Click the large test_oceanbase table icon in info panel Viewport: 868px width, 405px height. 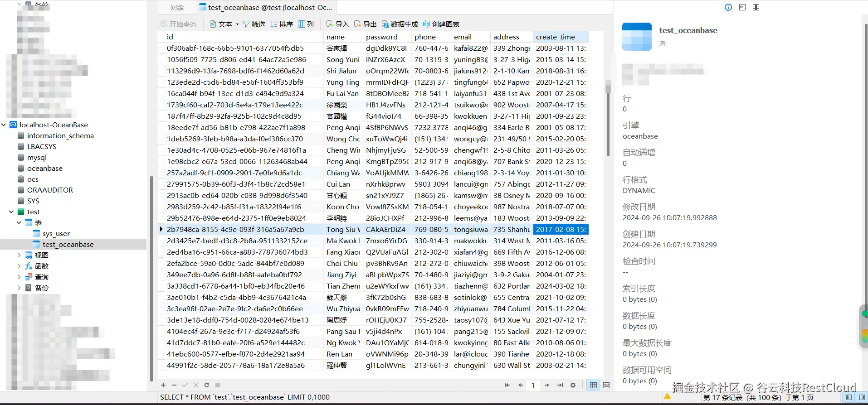[637, 37]
